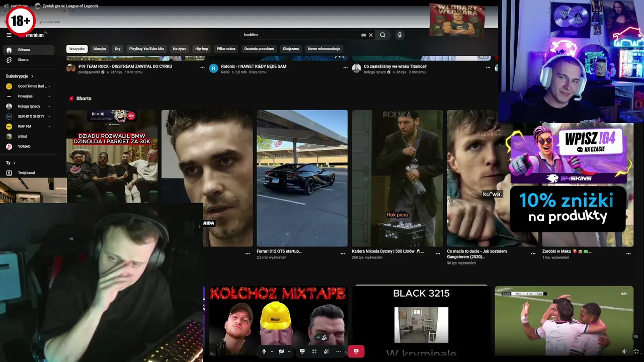644x362 pixels.
Task: Open more options for Ferrari 812 GTS short
Action: tap(343, 253)
